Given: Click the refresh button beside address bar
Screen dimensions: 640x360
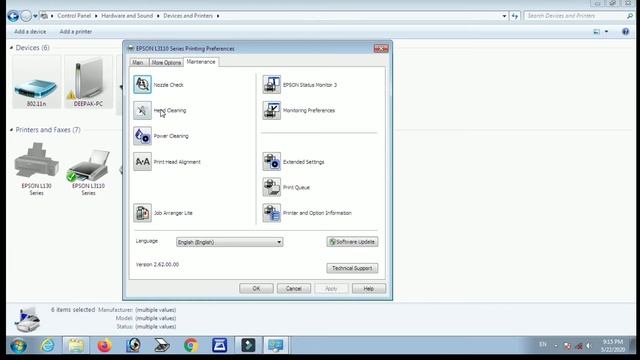Looking at the screenshot, I should [x=515, y=16].
